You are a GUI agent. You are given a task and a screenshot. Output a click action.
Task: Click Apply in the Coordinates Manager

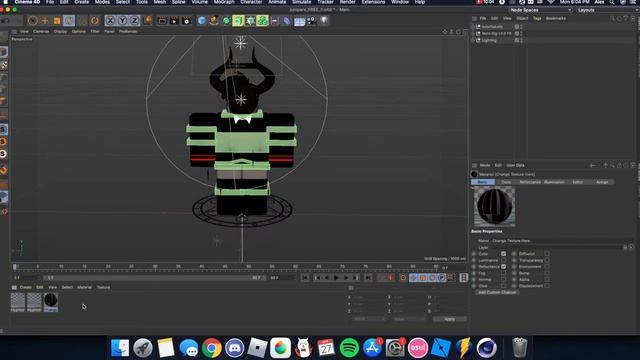click(x=449, y=319)
